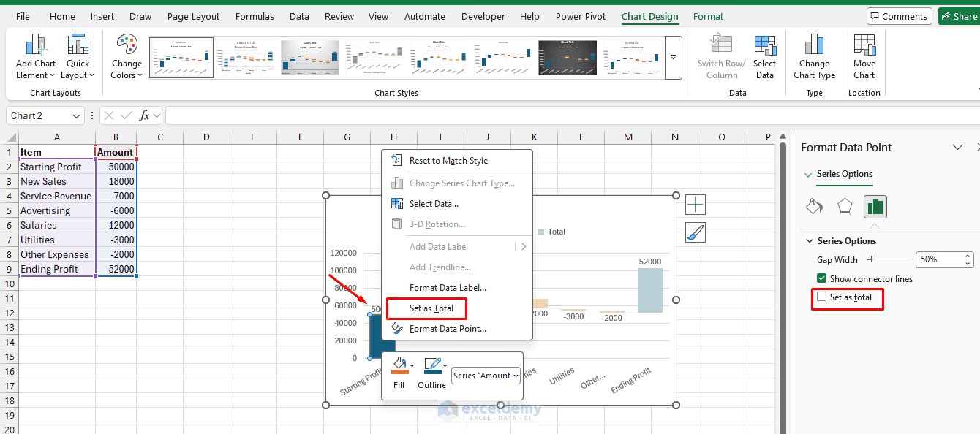Viewport: 980px width, 434px height.
Task: Select the Ending Profit cell
Action: pyautogui.click(x=57, y=269)
